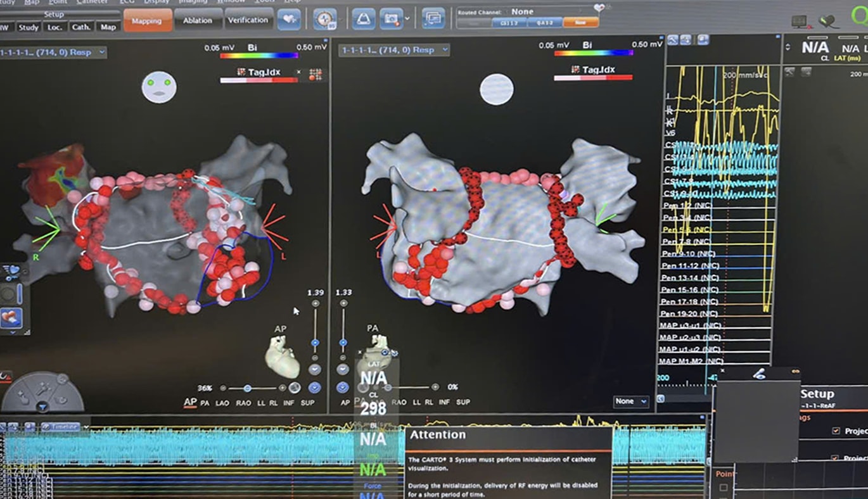Select the SUP view in right map

463,402
